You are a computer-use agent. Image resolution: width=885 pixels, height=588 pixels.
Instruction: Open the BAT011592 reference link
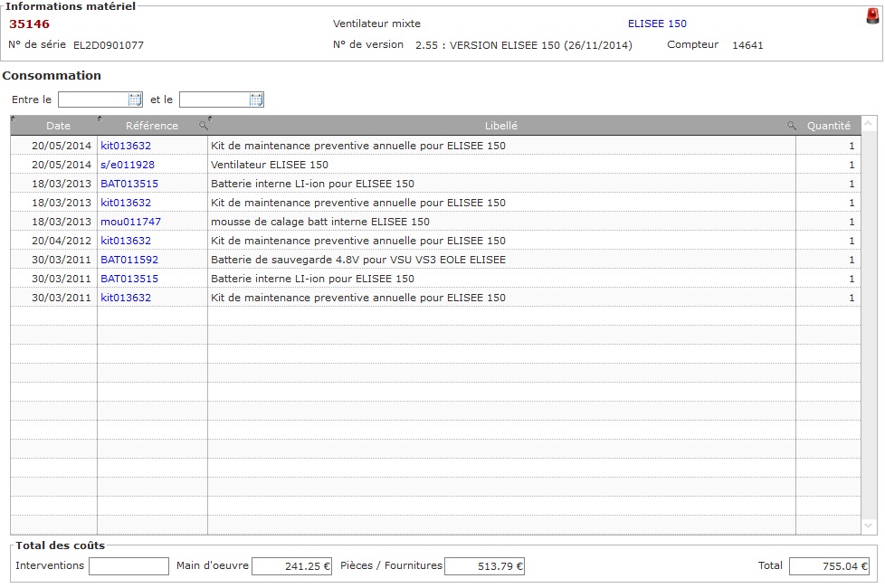[x=129, y=260]
